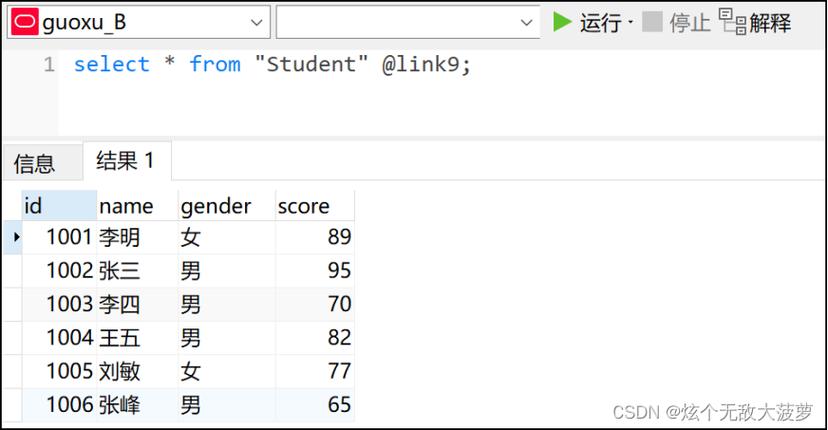Screen dimensions: 828x430
Task: Click the score column header
Action: click(x=303, y=206)
